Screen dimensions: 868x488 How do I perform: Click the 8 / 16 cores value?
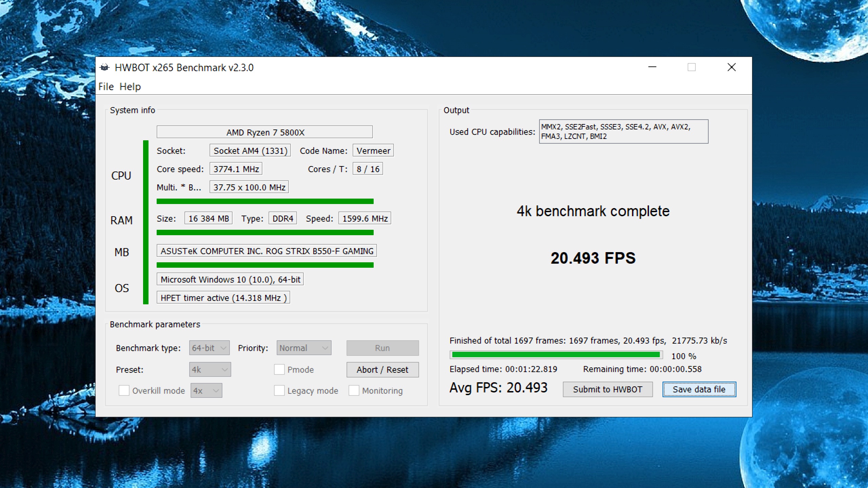(368, 169)
